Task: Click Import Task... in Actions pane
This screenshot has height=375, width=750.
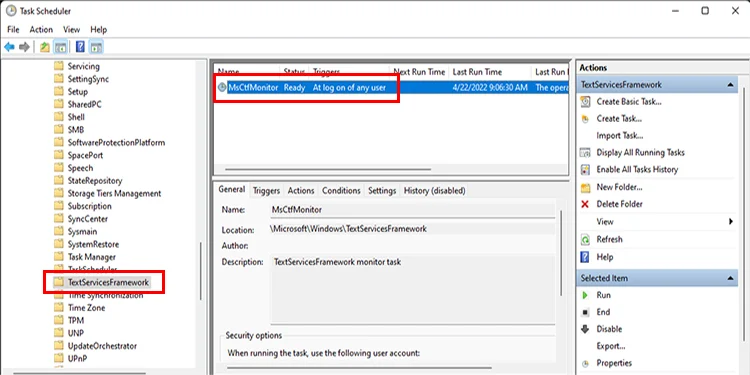Action: (x=619, y=136)
